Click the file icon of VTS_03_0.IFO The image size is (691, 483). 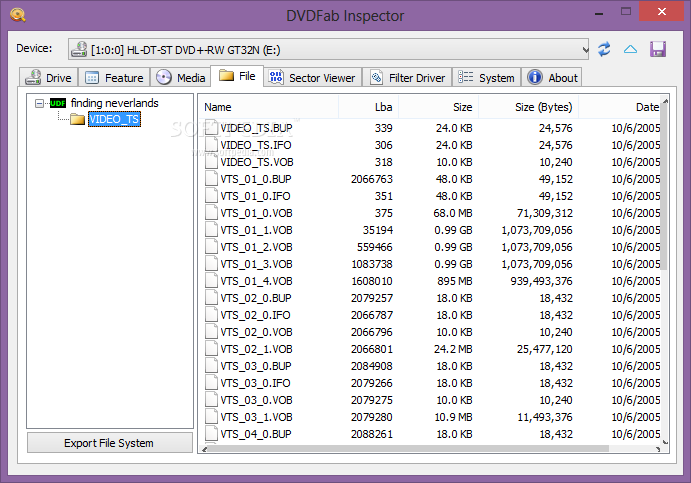click(212, 383)
